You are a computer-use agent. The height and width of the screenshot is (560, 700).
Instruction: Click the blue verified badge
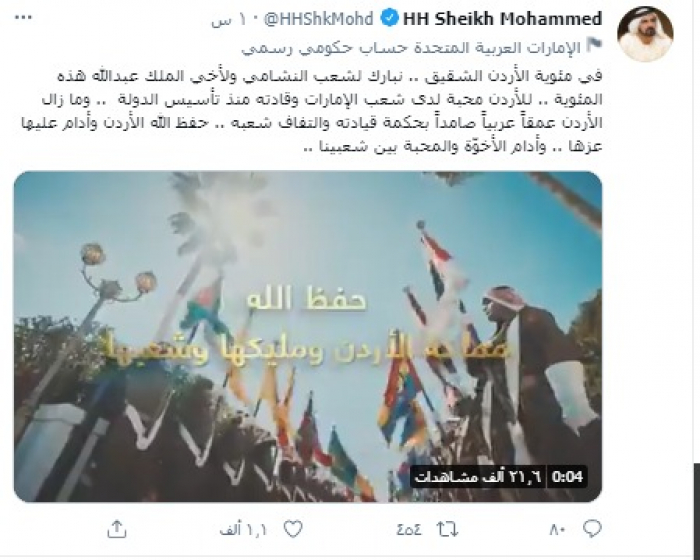tap(389, 19)
